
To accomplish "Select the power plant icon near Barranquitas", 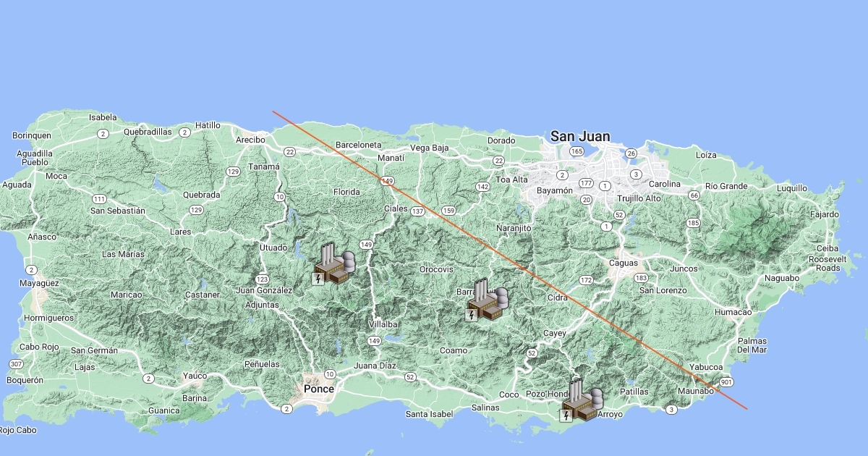I will pyautogui.click(x=487, y=300).
